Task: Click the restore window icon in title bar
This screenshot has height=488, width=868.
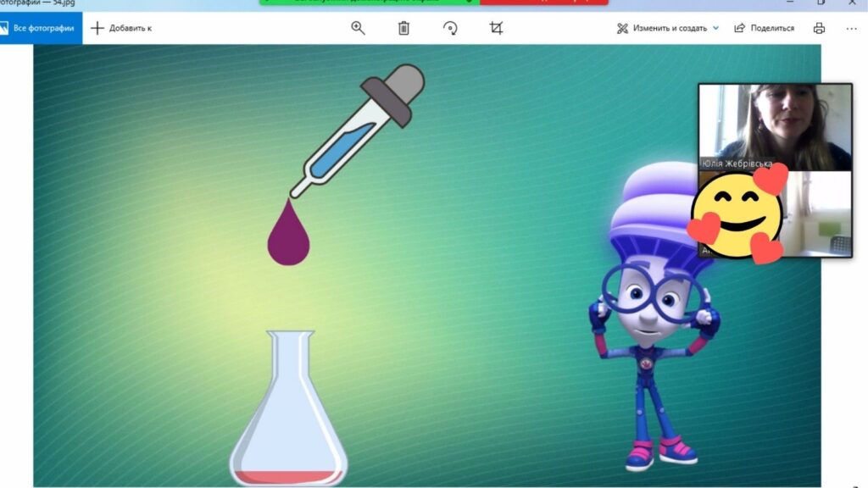Action: (x=821, y=3)
